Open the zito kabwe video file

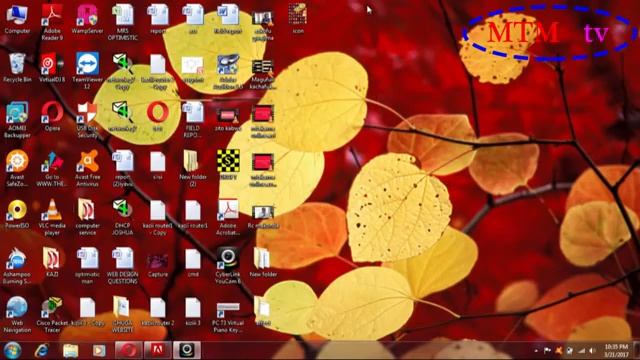[228, 119]
